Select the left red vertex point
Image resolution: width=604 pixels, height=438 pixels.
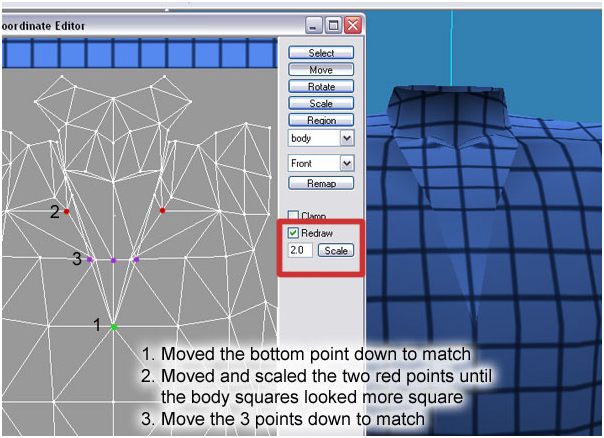point(66,211)
